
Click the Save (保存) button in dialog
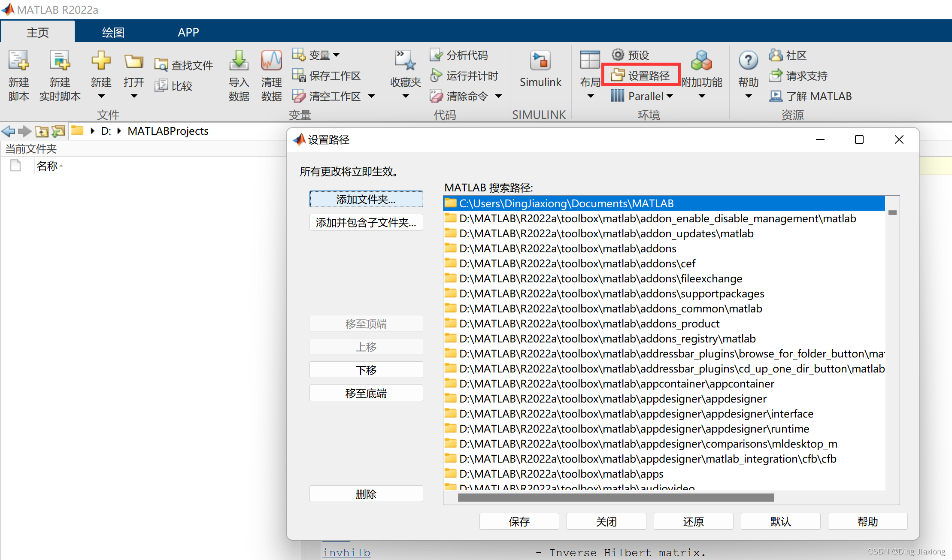(519, 521)
